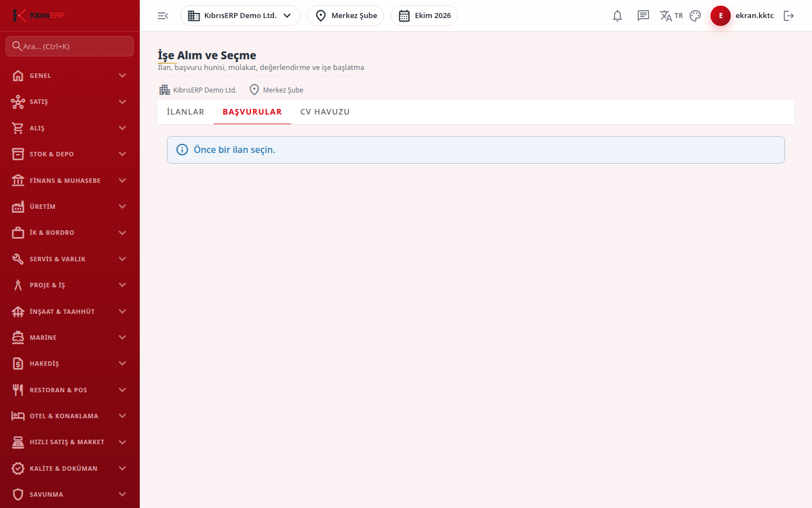This screenshot has height=508, width=812.
Task: Select the Başvurular tab
Action: click(x=252, y=112)
